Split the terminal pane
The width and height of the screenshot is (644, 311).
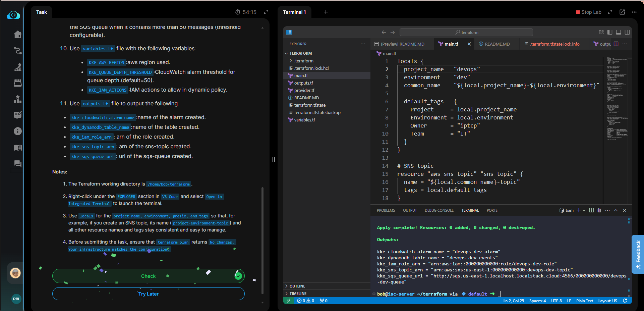point(591,210)
